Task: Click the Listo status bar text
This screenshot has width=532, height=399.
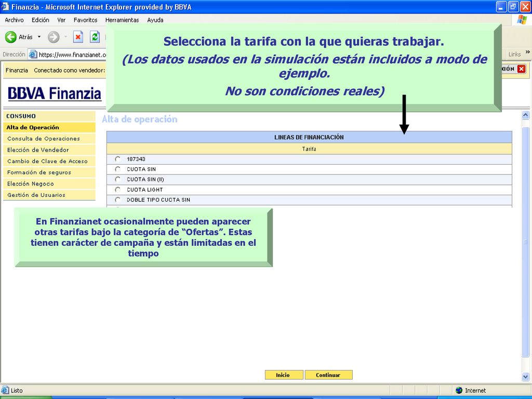Action: 17,391
